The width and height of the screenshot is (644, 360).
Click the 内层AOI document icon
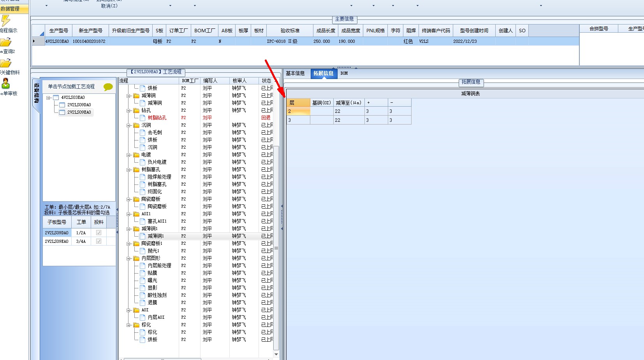coord(143,317)
